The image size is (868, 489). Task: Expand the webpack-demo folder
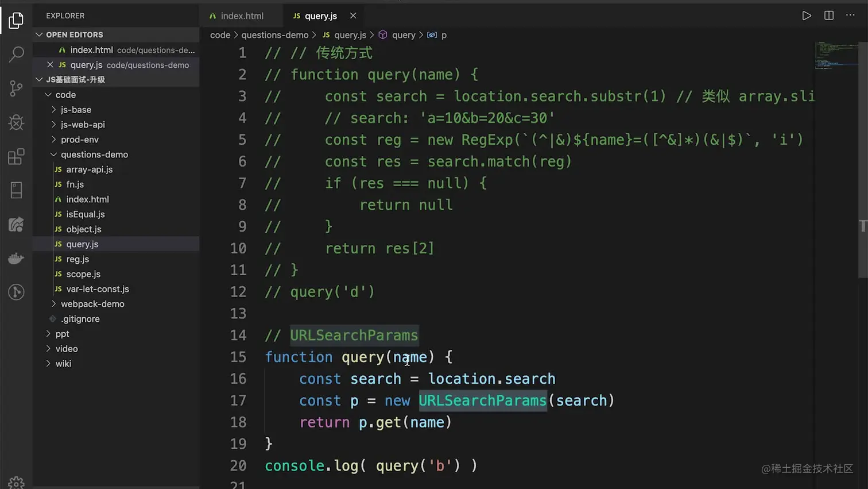(x=116, y=304)
